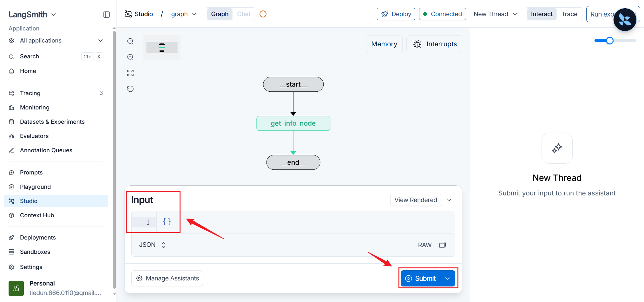Expand the View Rendered chevron menu

(x=449, y=200)
